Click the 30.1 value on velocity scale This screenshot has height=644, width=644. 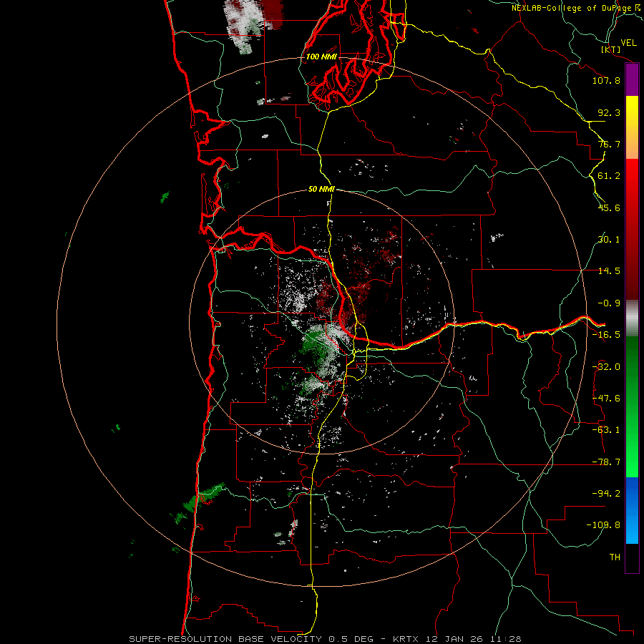[609, 240]
